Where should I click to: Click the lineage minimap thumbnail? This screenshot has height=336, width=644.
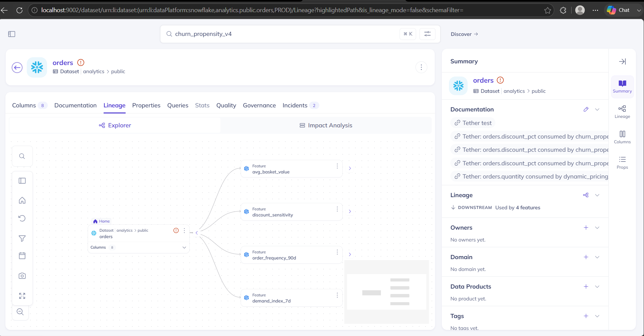click(x=387, y=292)
